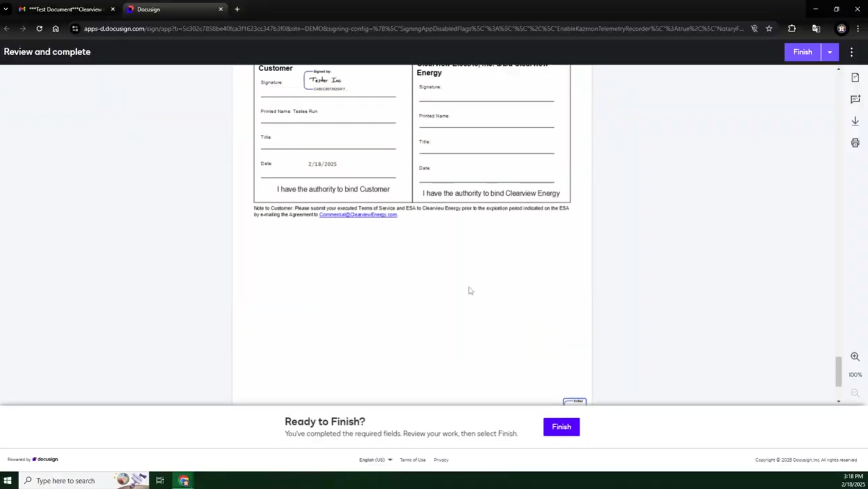Open the browser profile avatar
Screen dimensions: 868x489
coord(841,28)
